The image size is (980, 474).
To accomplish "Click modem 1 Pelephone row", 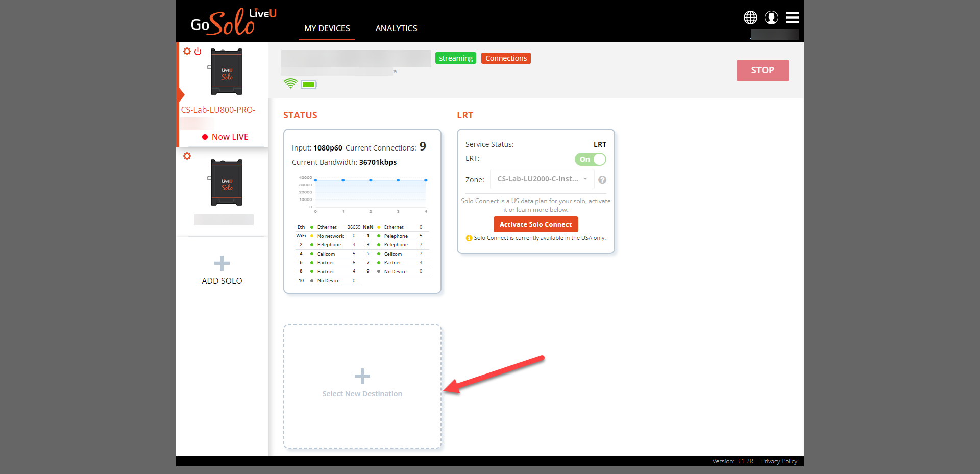I will (x=396, y=236).
